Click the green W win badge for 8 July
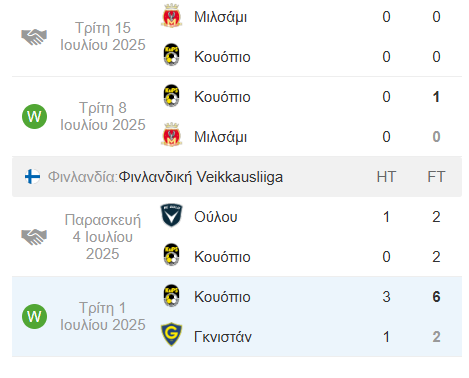 click(34, 117)
